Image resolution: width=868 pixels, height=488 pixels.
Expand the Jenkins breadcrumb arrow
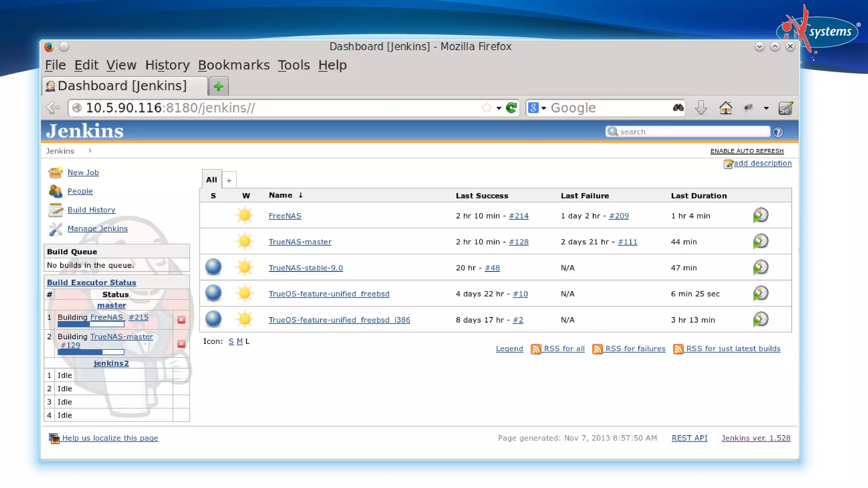[x=90, y=151]
